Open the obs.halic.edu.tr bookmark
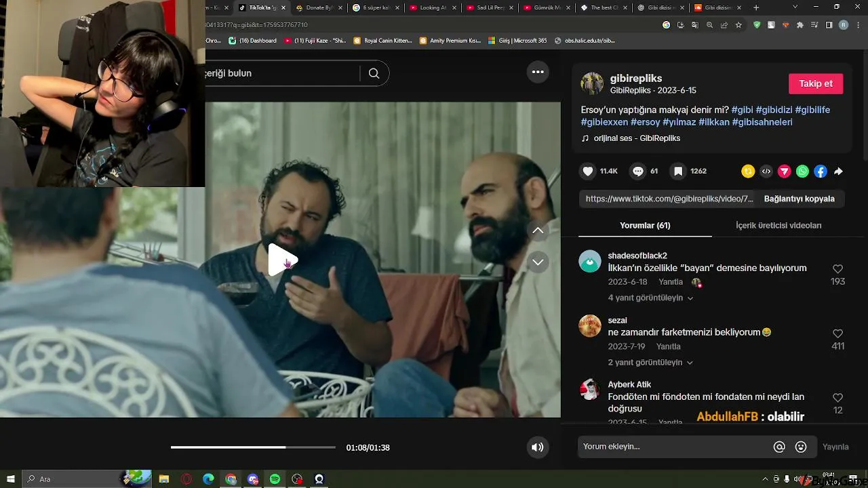This screenshot has width=868, height=488. 585,41
